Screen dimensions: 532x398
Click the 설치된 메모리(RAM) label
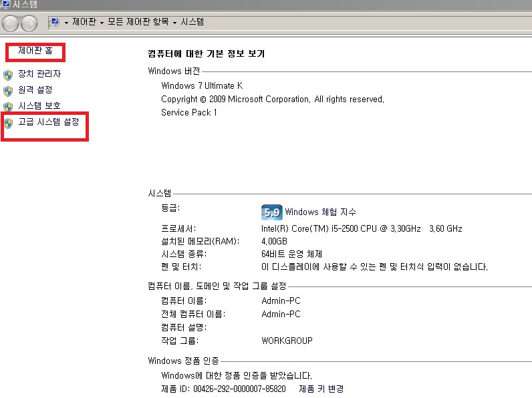[x=201, y=242]
